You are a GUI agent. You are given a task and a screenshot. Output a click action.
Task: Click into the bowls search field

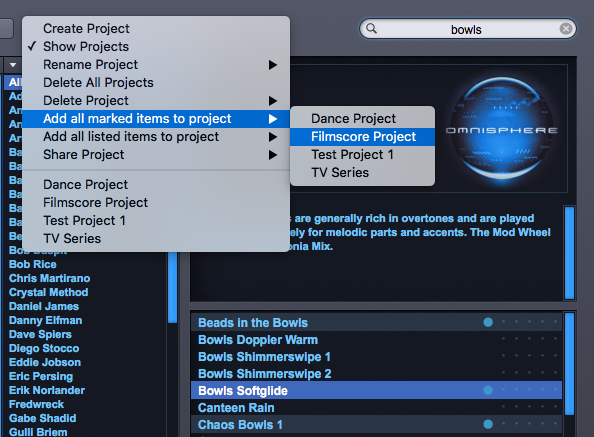point(467,29)
